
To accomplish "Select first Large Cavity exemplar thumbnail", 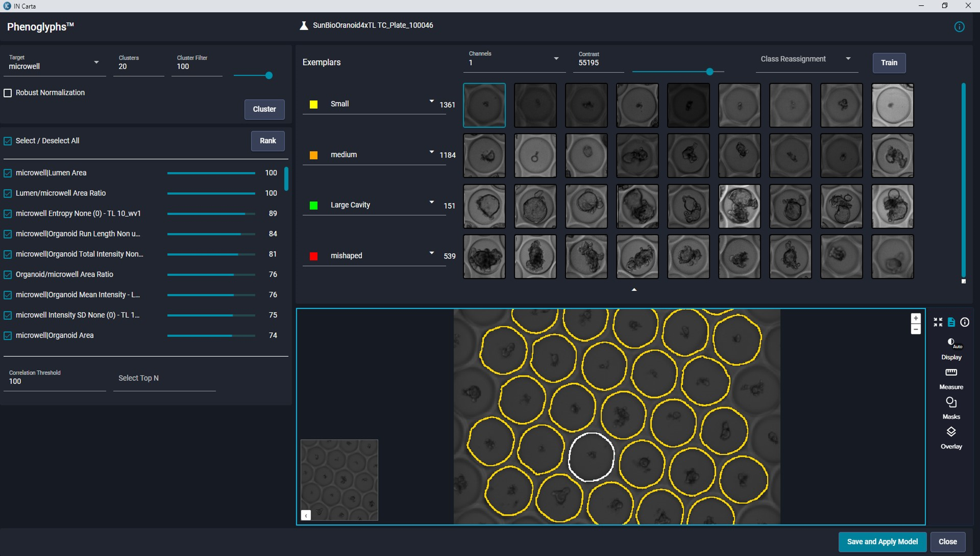I will 484,206.
